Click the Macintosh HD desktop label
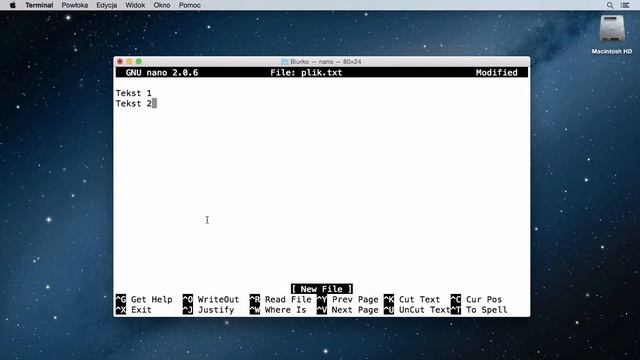The width and height of the screenshot is (640, 360). click(611, 51)
